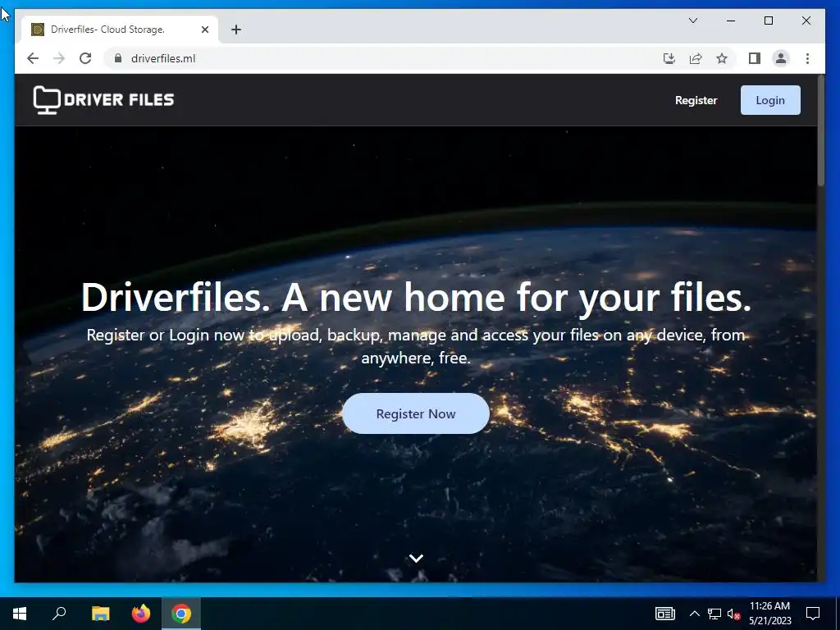Click the Chrome taskbar icon
The height and width of the screenshot is (630, 840).
coord(181,614)
